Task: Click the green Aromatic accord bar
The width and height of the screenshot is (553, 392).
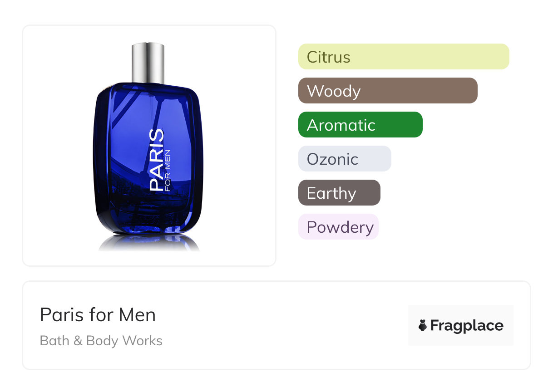Action: (360, 125)
